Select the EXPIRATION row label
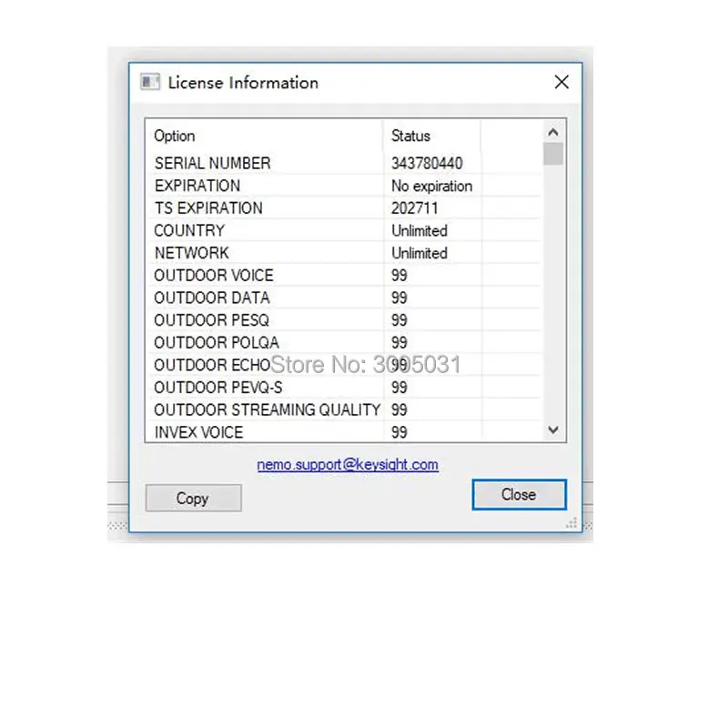The image size is (728, 728). tap(197, 186)
